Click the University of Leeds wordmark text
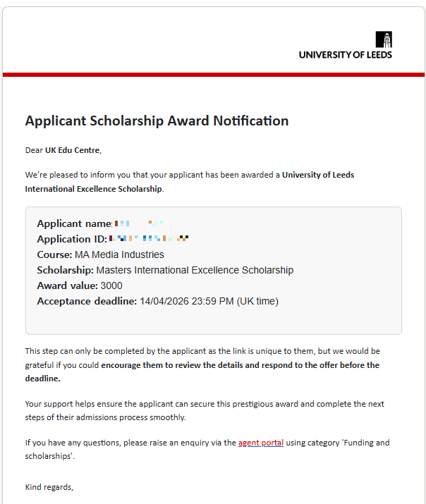This screenshot has width=426, height=504. (x=345, y=54)
